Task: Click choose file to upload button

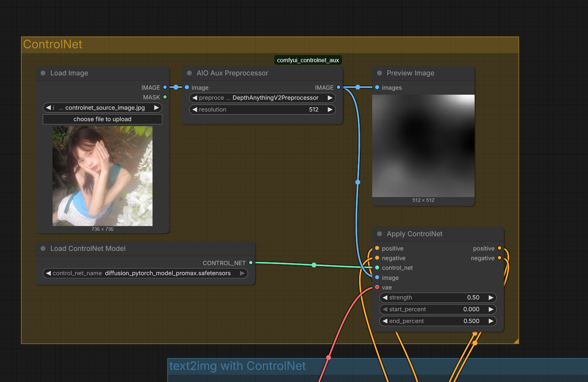Action: (102, 119)
